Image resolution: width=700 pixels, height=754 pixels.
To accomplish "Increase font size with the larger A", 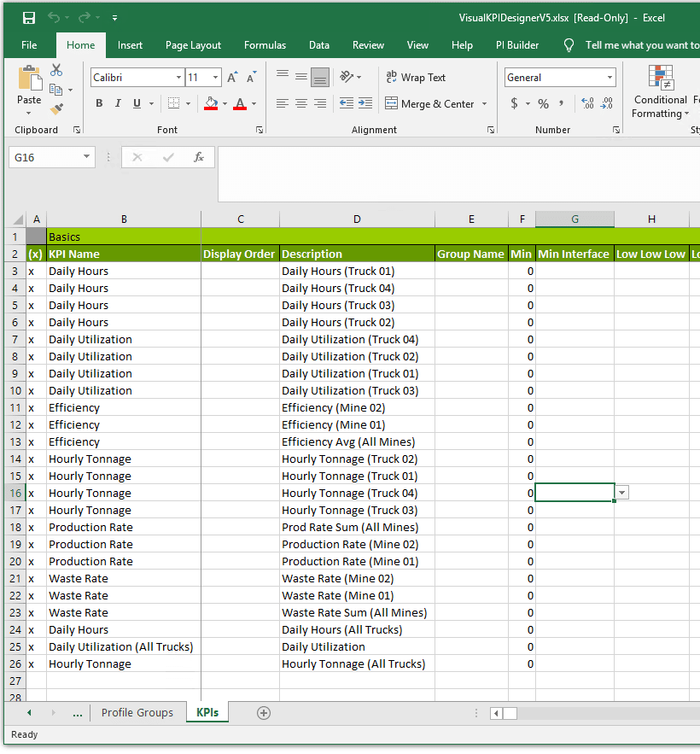I will click(232, 78).
